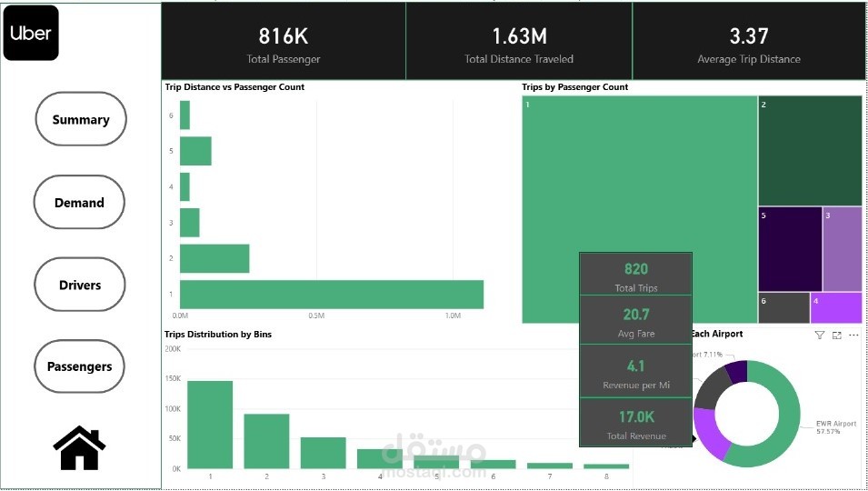Viewport: 868px width, 491px height.
Task: Select bin 6 column in Trips Distribution
Action: click(493, 465)
